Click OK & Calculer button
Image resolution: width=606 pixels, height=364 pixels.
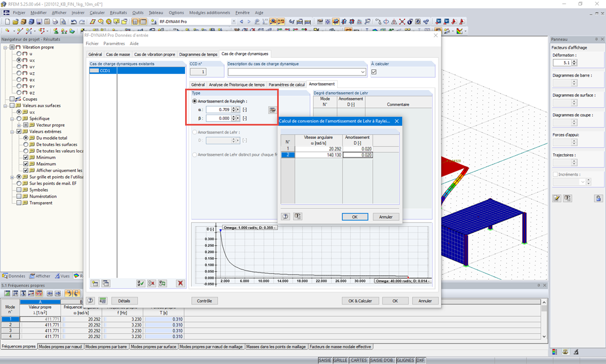pos(360,301)
